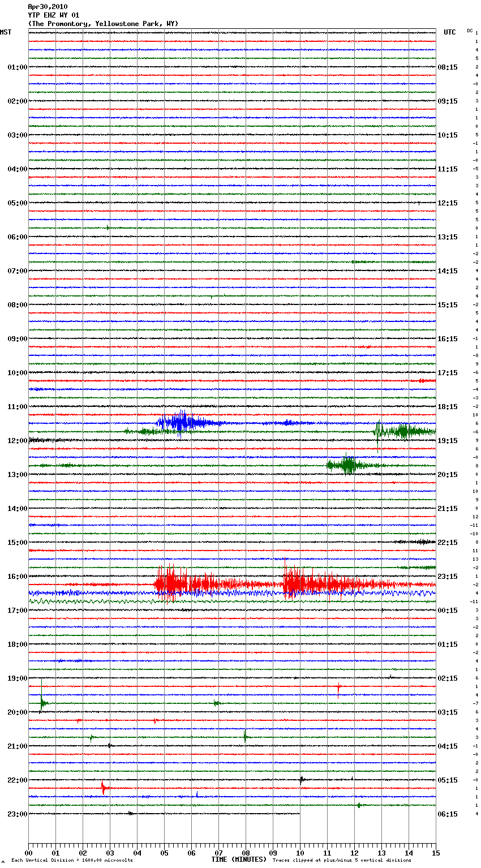Click the DC column header
The height and width of the screenshot is (868, 481).
pyautogui.click(x=470, y=31)
